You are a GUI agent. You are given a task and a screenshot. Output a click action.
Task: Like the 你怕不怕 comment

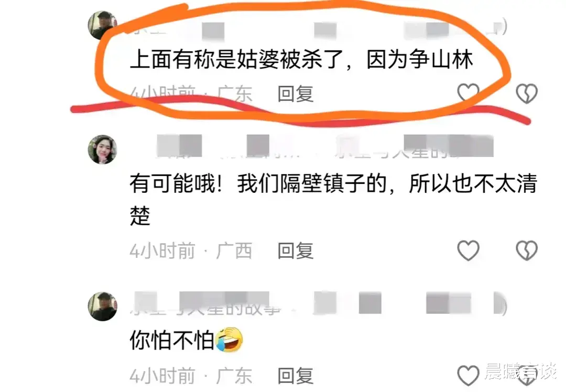468,375
